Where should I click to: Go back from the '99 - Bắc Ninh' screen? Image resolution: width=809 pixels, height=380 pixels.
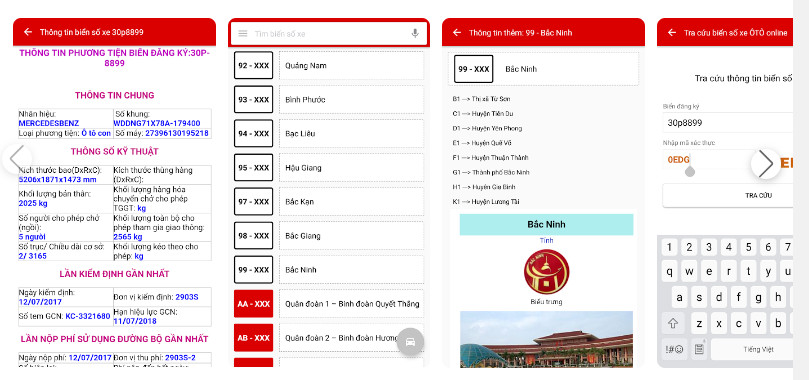tap(457, 32)
